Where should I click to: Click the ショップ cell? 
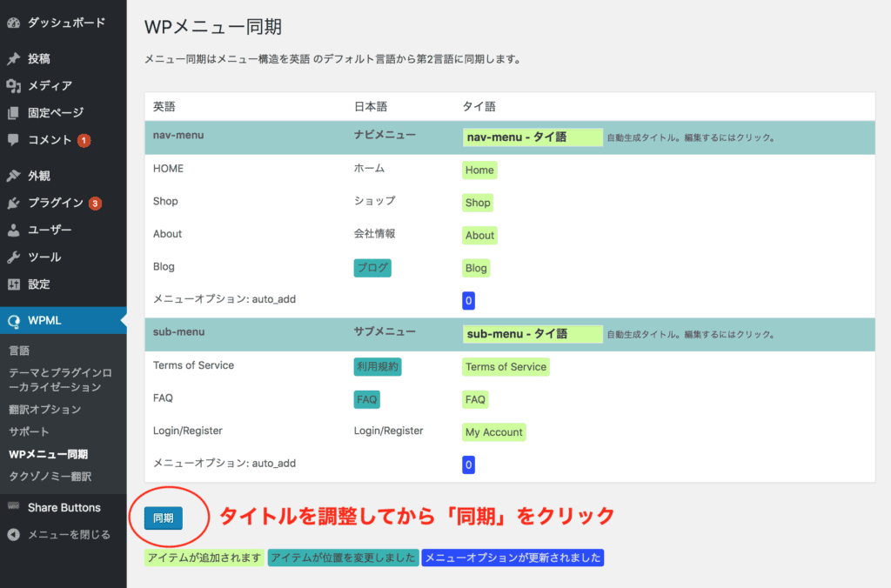click(x=374, y=201)
